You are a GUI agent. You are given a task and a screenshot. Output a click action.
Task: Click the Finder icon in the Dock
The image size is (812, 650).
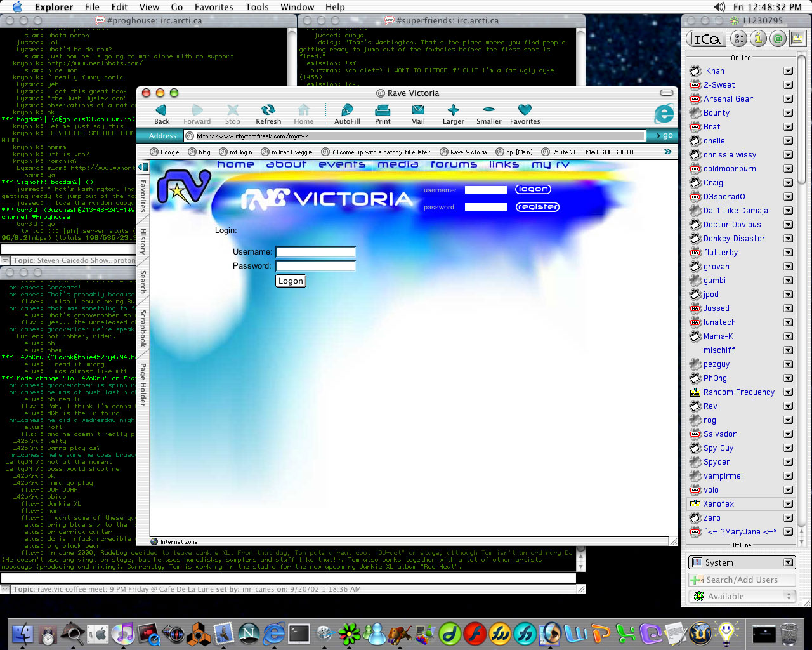(x=23, y=633)
